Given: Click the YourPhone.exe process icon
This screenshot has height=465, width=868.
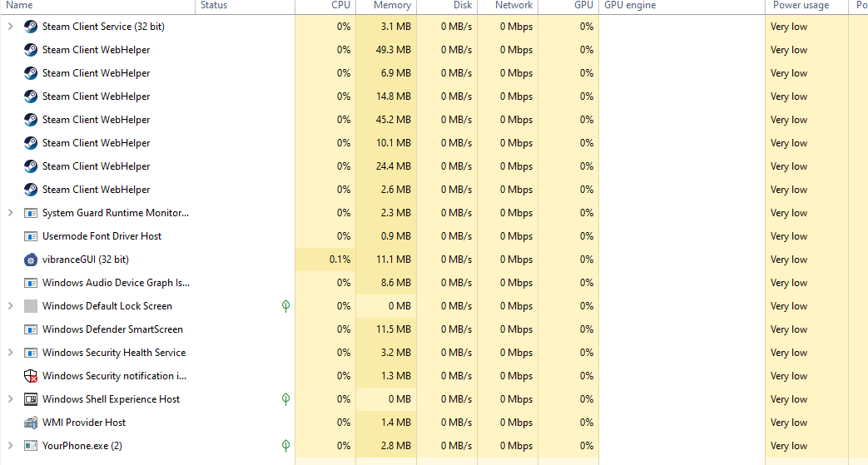Looking at the screenshot, I should coord(31,446).
